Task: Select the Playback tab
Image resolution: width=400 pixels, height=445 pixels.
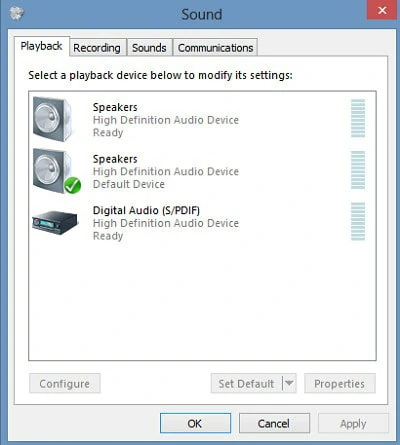Action: click(x=42, y=46)
